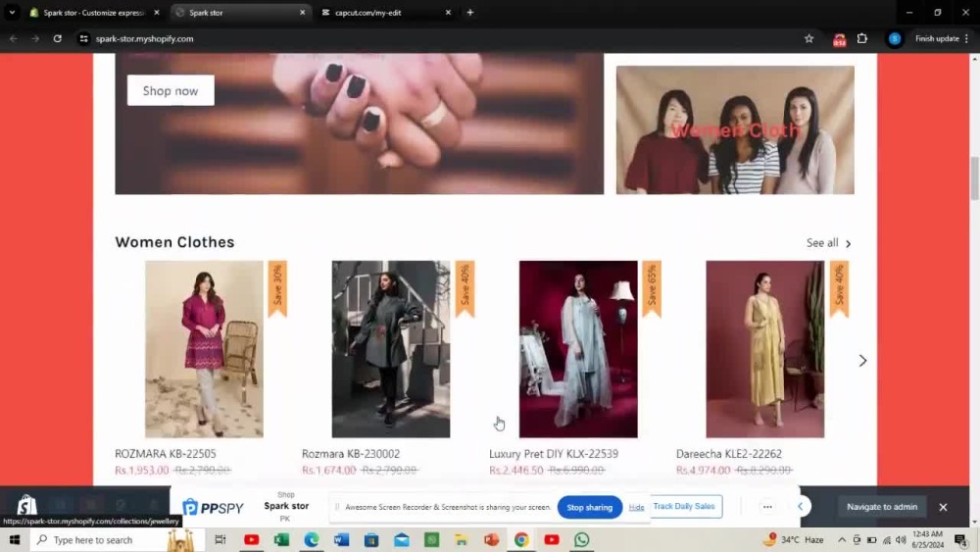
Task: Launch Word from the taskbar
Action: tap(341, 539)
